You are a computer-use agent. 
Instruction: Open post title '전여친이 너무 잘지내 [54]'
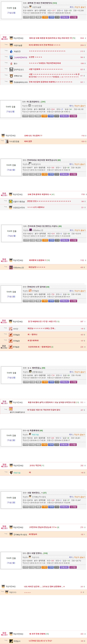(x=38, y=287)
